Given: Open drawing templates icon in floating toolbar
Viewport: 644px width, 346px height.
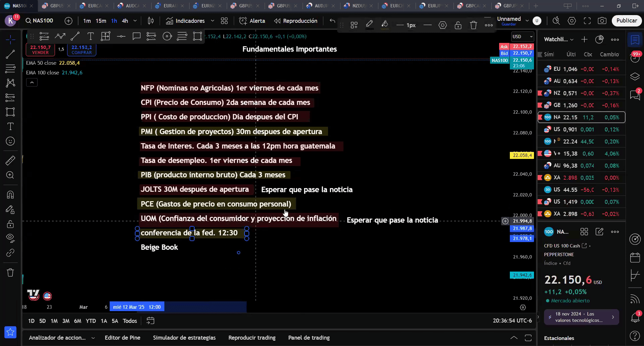Looking at the screenshot, I should coord(354,25).
